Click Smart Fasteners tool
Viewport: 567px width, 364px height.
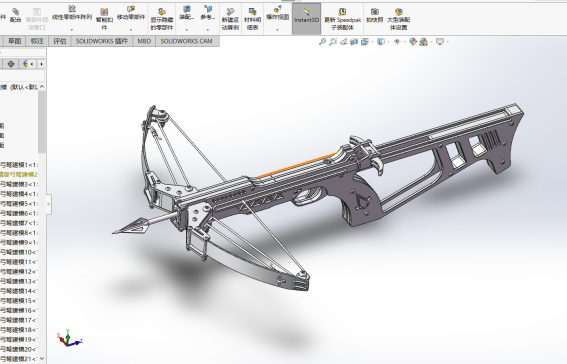click(x=104, y=19)
